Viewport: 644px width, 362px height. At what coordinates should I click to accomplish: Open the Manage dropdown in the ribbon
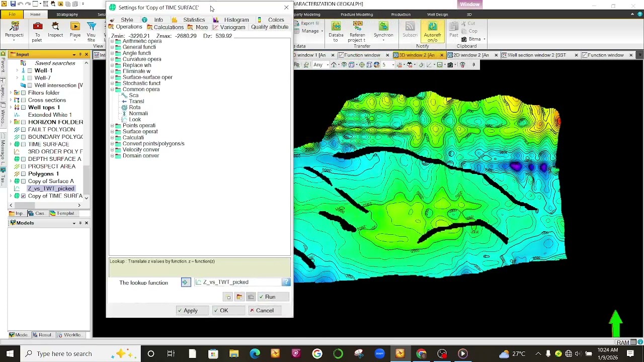tap(312, 31)
